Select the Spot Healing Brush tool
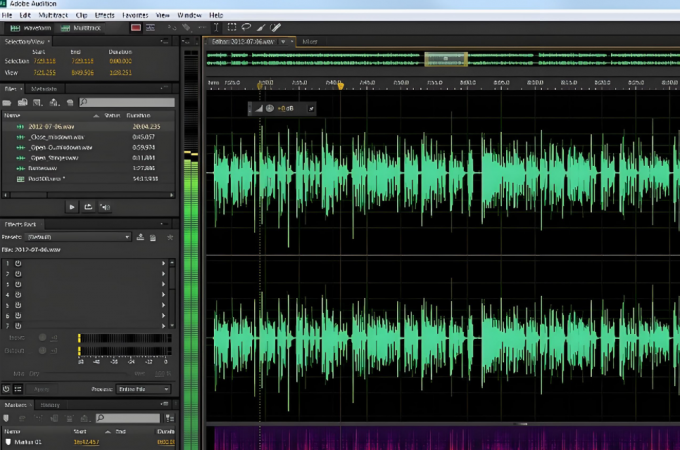The width and height of the screenshot is (680, 450). click(275, 28)
